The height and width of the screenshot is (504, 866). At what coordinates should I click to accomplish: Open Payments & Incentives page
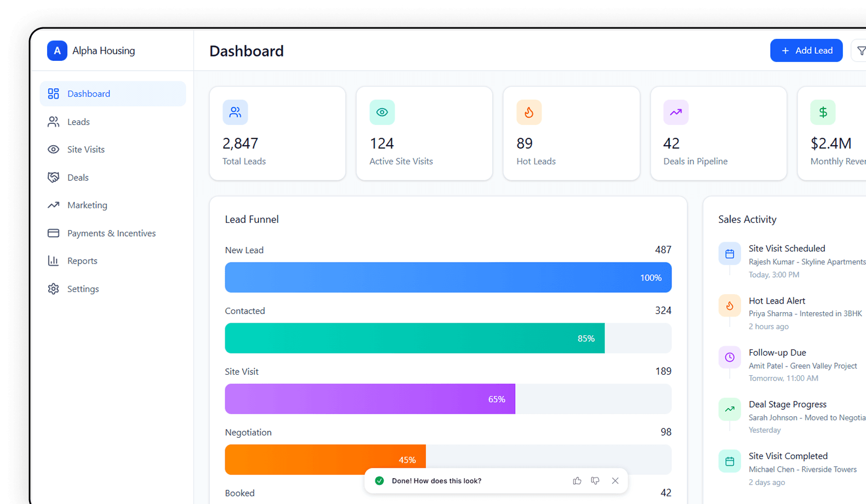113,233
